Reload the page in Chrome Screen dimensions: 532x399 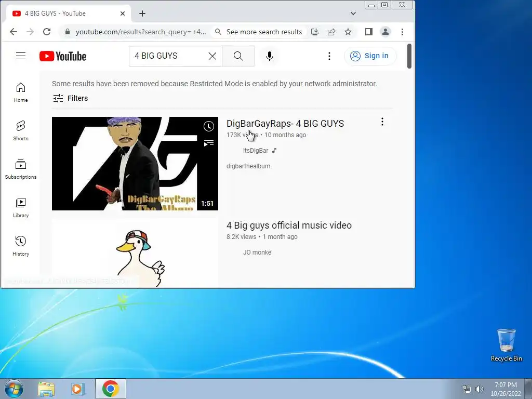(x=47, y=32)
